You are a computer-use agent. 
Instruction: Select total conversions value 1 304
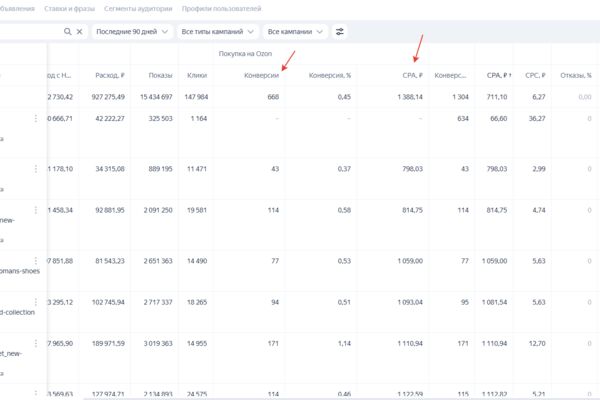(x=460, y=97)
